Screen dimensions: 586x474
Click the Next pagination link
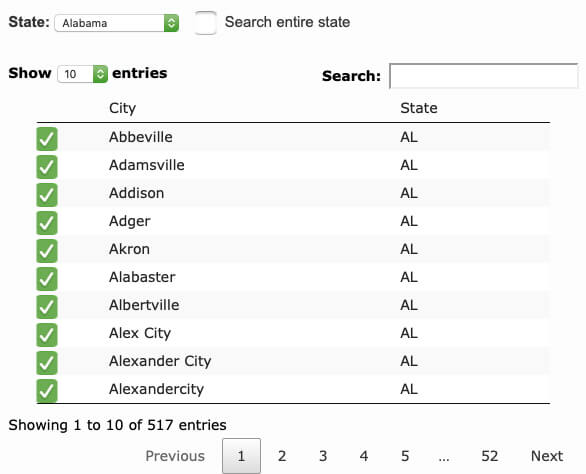547,456
